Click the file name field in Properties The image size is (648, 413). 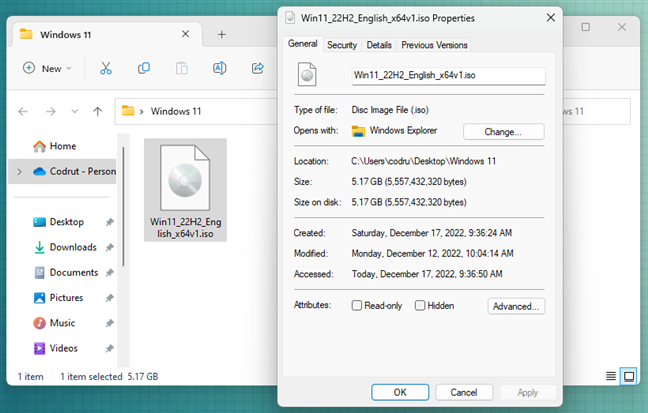coord(449,76)
